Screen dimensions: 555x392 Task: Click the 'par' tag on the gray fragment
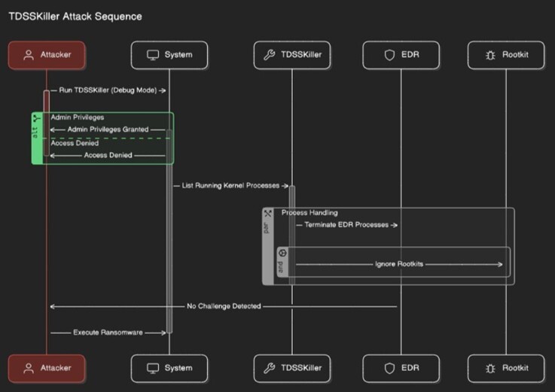(x=266, y=228)
